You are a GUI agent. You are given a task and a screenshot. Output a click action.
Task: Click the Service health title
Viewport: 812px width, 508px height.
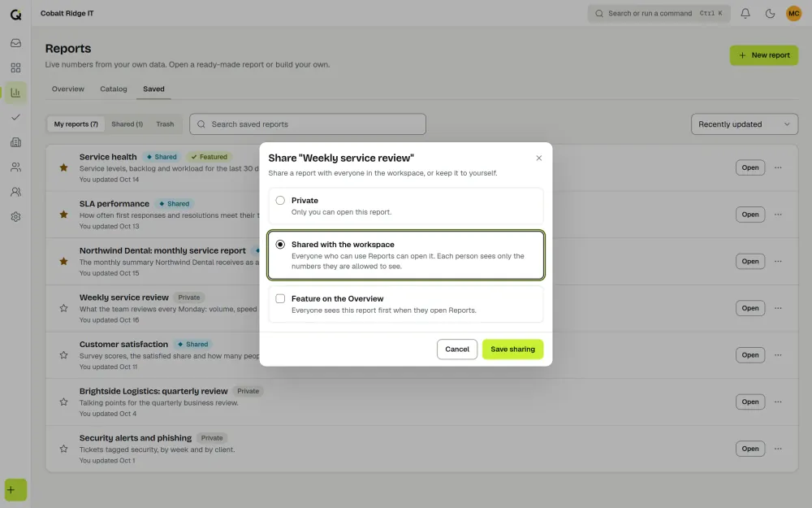(x=108, y=157)
